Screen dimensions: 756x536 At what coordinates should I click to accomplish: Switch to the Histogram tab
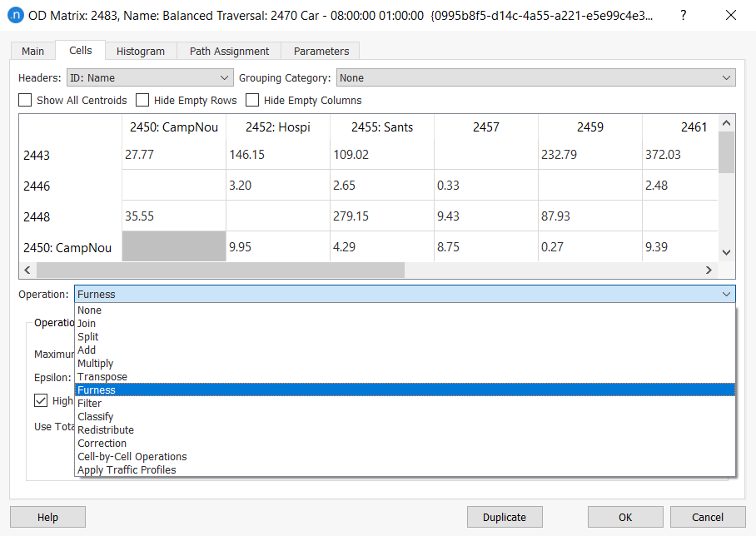click(140, 51)
